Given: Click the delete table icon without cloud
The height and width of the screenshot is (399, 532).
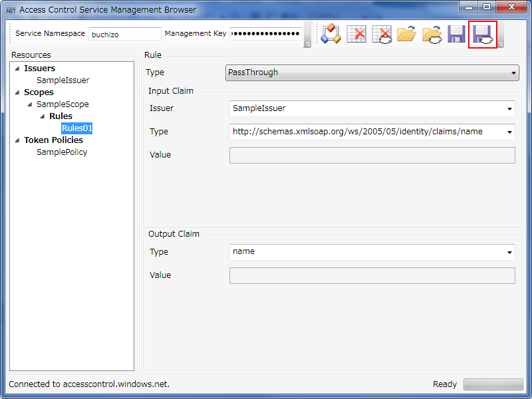Looking at the screenshot, I should coord(356,34).
